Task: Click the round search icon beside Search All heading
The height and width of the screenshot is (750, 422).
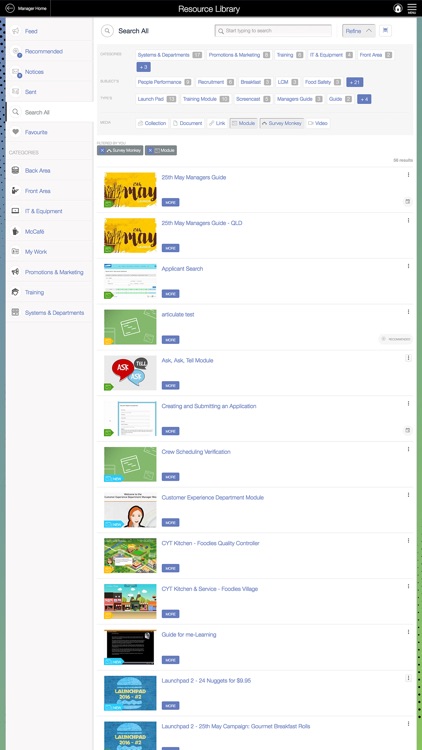Action: coord(107,31)
